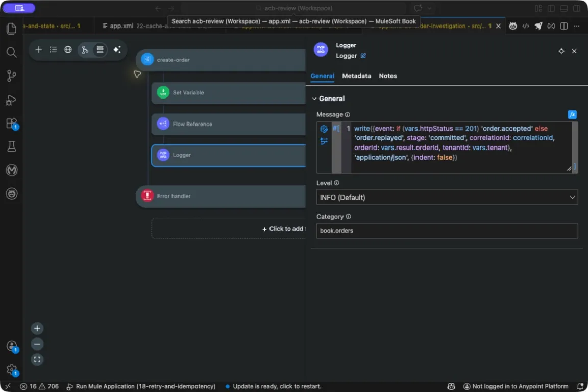Open the Search view in activity bar

pyautogui.click(x=12, y=52)
